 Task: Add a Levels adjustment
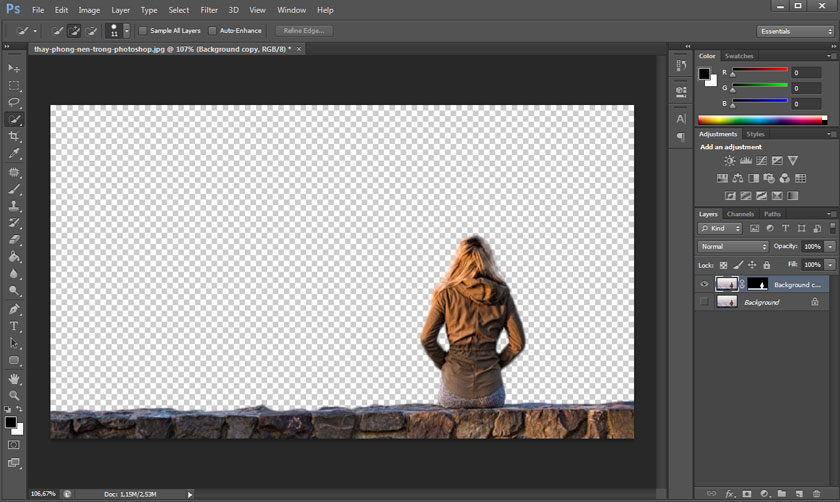click(x=745, y=161)
